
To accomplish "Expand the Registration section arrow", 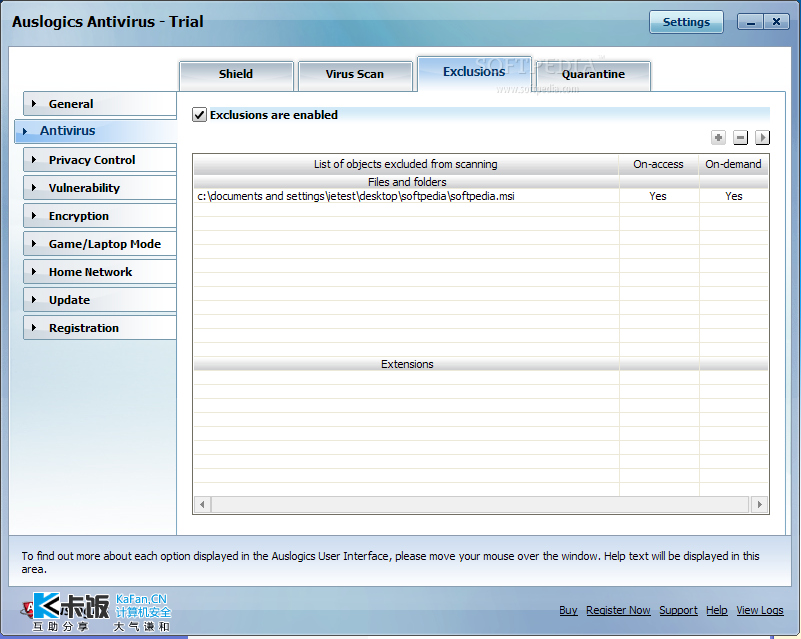I will [x=34, y=328].
